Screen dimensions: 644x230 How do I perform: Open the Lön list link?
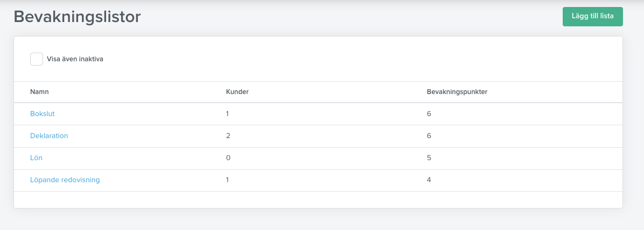click(x=36, y=158)
